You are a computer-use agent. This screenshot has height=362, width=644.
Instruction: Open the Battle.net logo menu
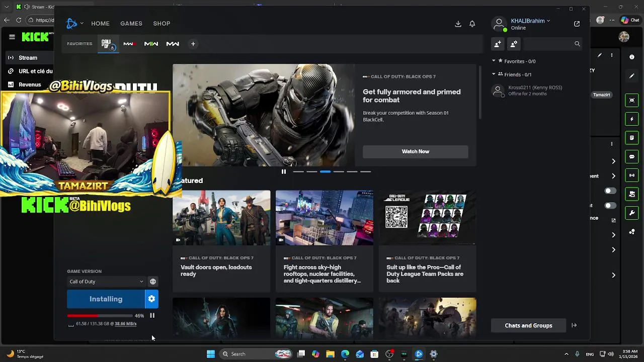pyautogui.click(x=72, y=23)
